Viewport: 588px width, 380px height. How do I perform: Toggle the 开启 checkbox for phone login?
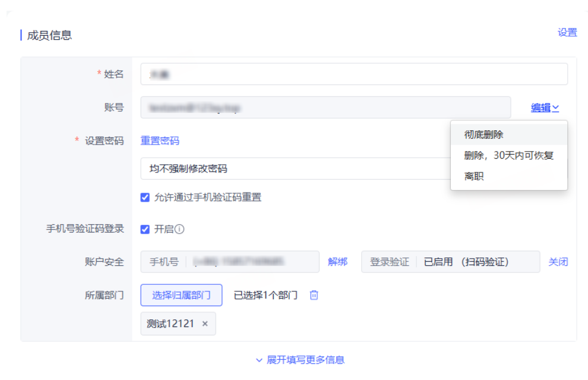(x=145, y=230)
